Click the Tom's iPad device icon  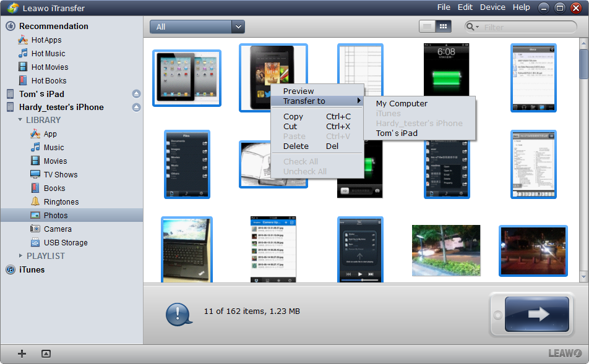coord(10,94)
